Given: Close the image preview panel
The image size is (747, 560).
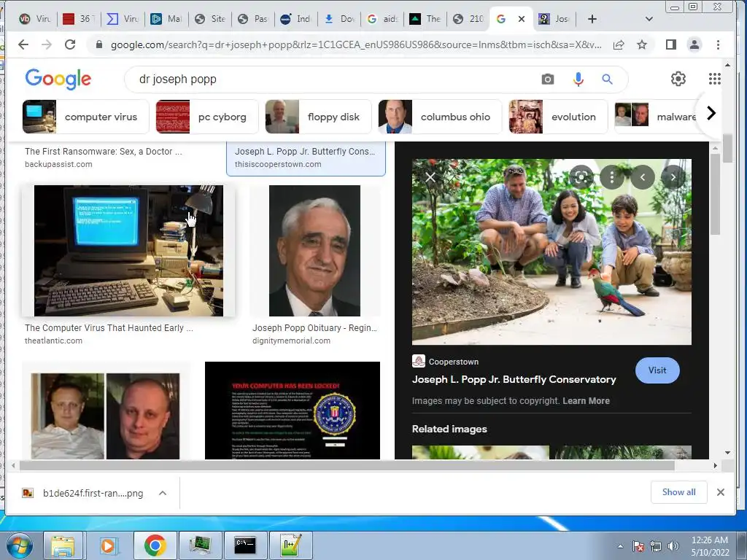Looking at the screenshot, I should 430,177.
